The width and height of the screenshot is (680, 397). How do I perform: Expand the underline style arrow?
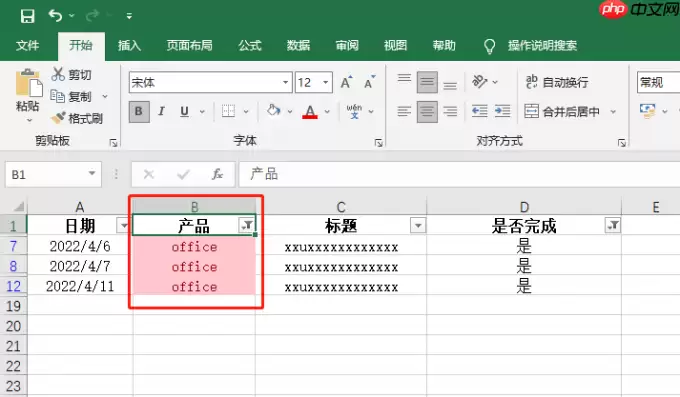202,112
